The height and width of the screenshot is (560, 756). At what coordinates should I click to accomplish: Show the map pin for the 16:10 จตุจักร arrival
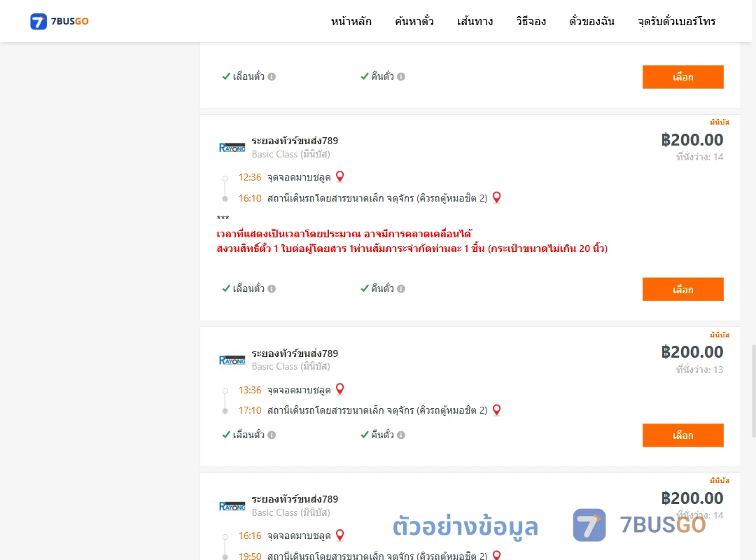click(496, 197)
